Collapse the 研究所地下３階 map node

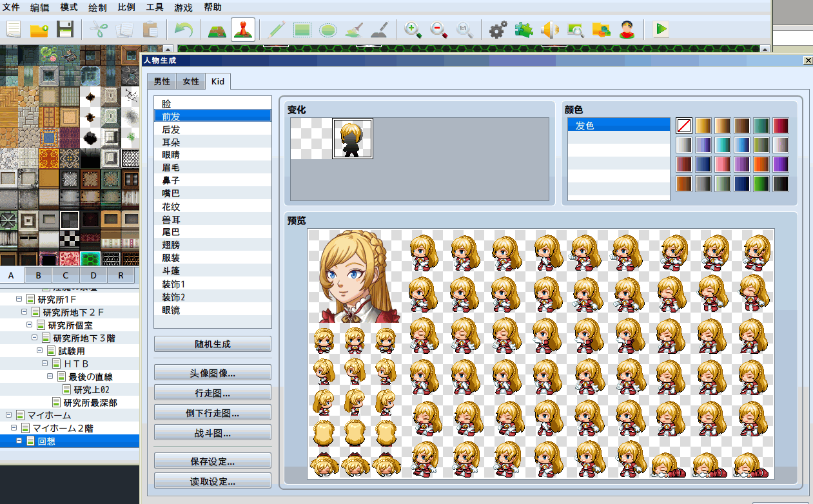coord(35,338)
